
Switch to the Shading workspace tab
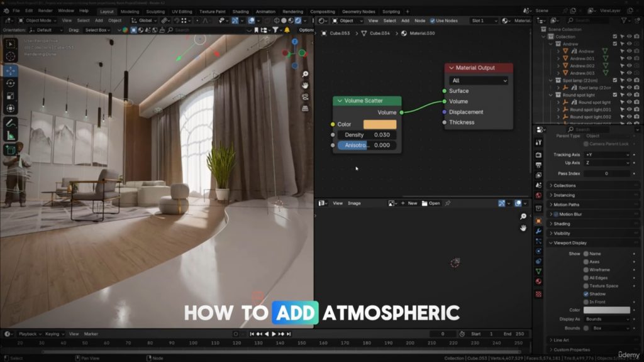(x=240, y=11)
